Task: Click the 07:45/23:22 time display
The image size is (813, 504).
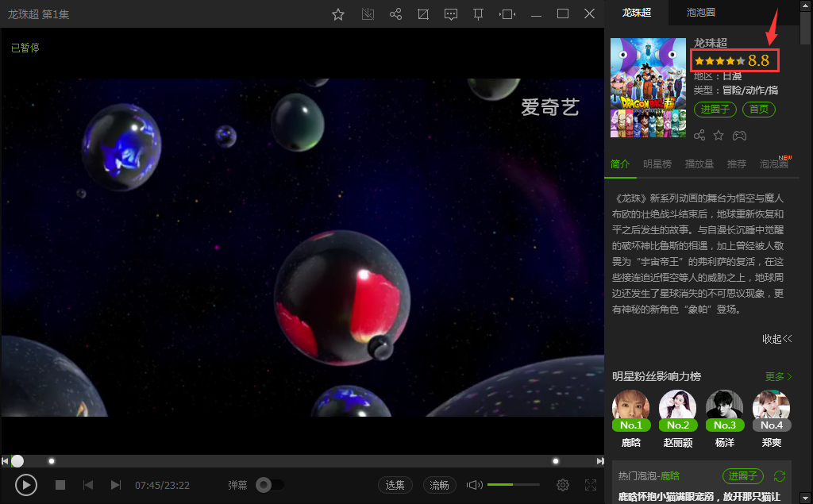Action: tap(162, 485)
